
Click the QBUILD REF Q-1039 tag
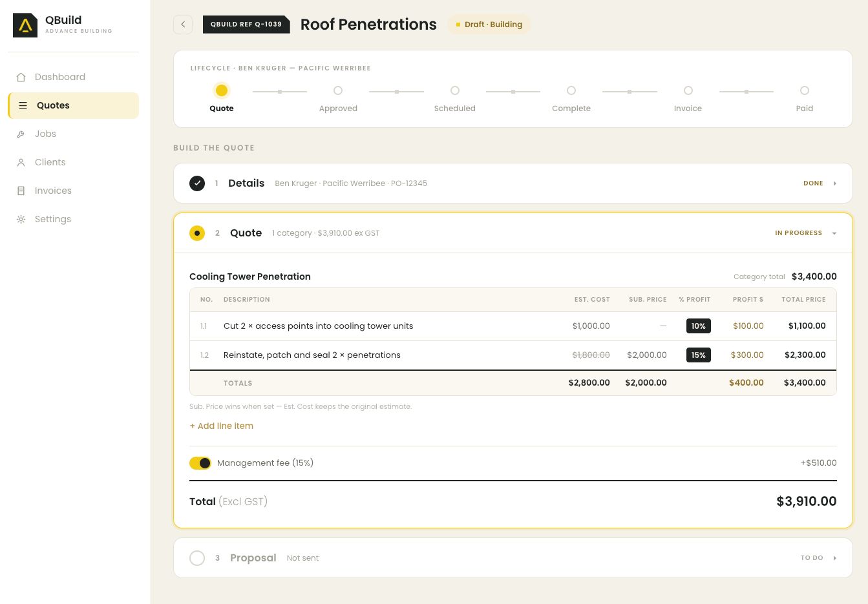(x=246, y=25)
